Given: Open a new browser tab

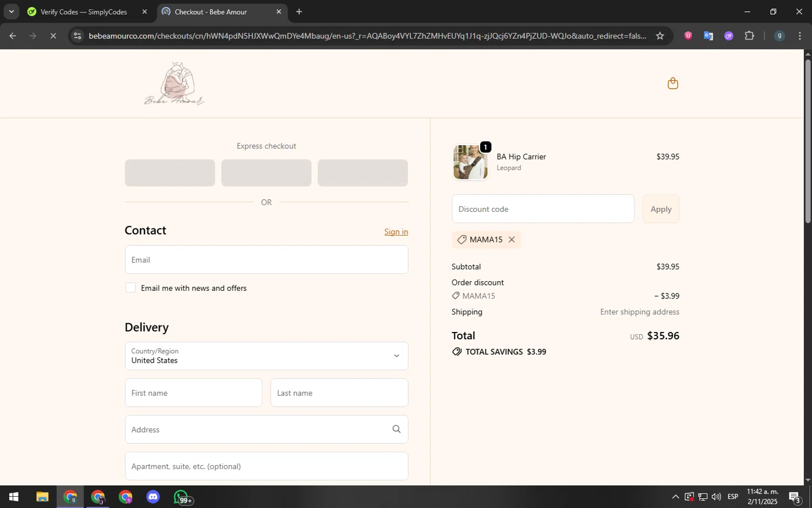Looking at the screenshot, I should (x=299, y=11).
